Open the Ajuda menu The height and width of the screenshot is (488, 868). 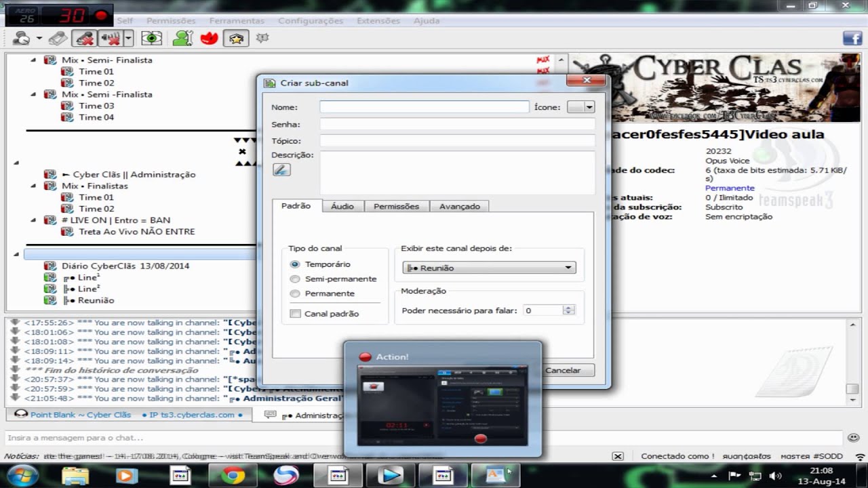[x=427, y=21]
